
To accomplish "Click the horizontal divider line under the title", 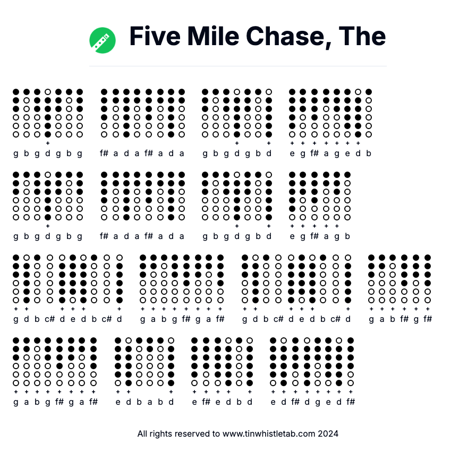I will 237,66.
